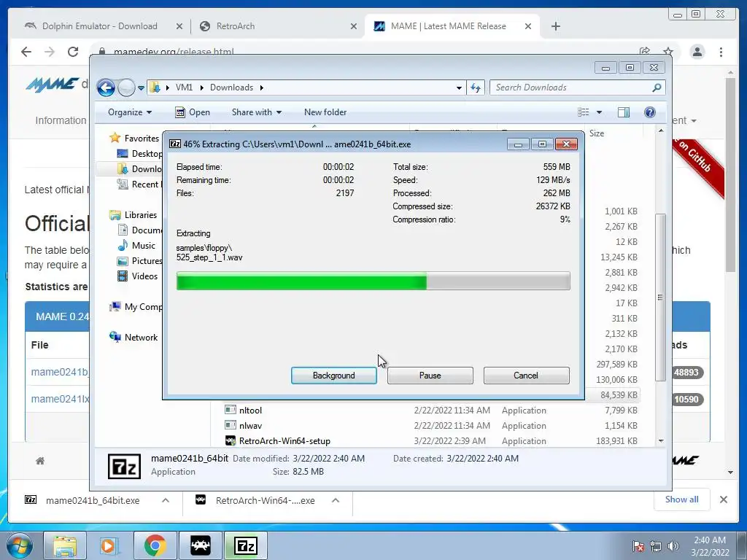Toggle the preview pane icon

click(624, 112)
